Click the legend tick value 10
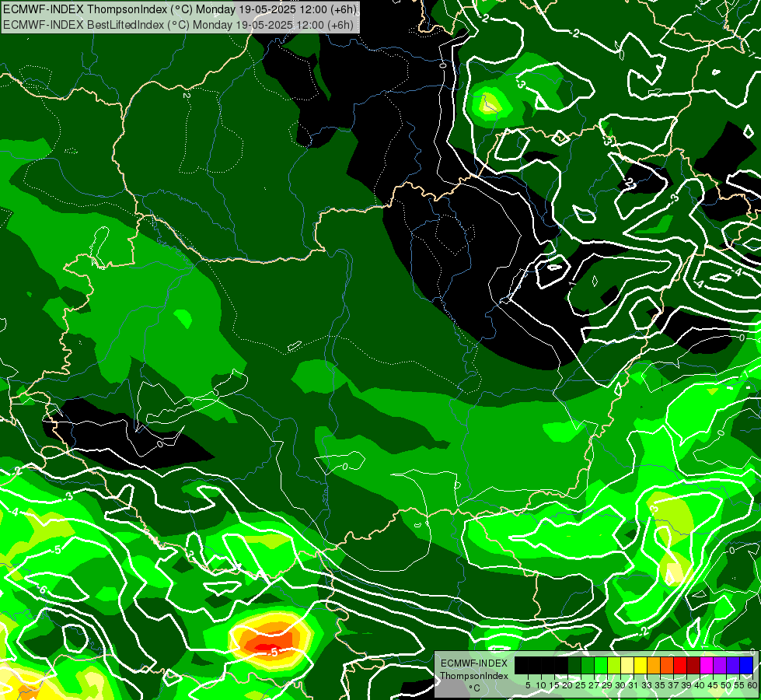 point(541,685)
